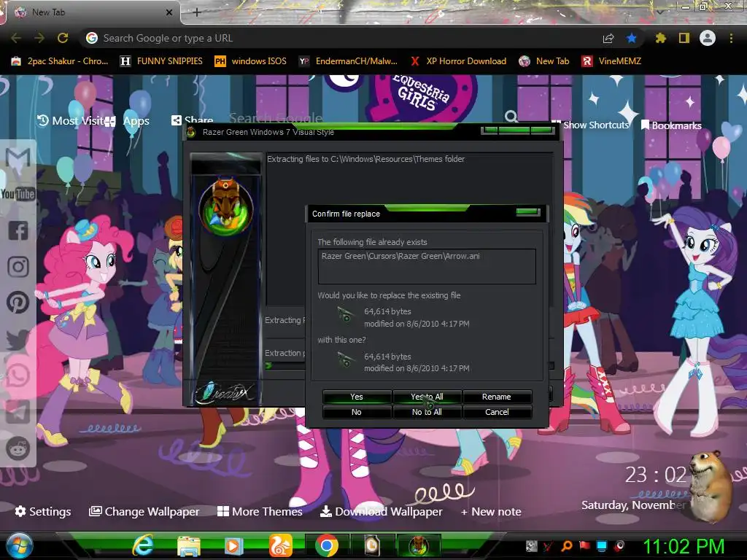Open Most Visited list on new tab page
This screenshot has height=560, width=747.
[71, 121]
